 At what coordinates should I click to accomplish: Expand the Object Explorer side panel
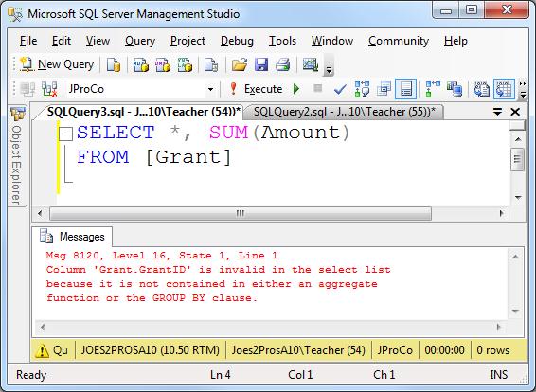tap(17, 156)
